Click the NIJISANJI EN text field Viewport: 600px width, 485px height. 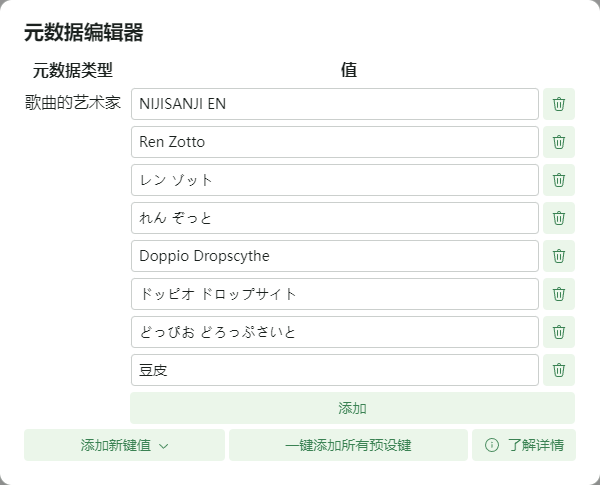click(x=334, y=104)
